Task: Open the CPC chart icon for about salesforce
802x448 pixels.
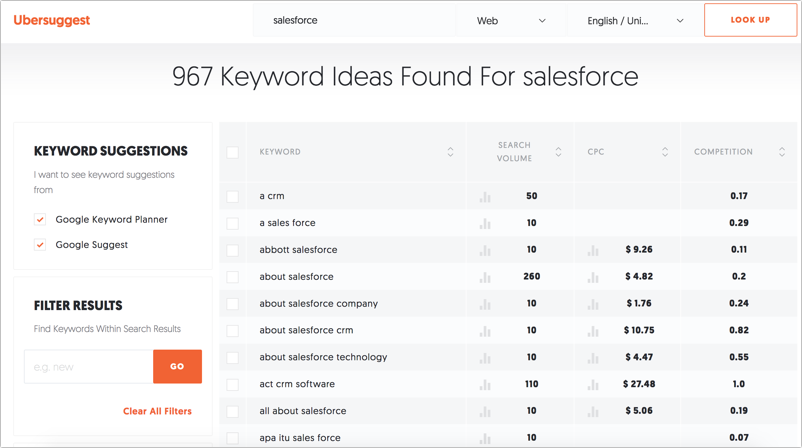Action: click(x=593, y=277)
